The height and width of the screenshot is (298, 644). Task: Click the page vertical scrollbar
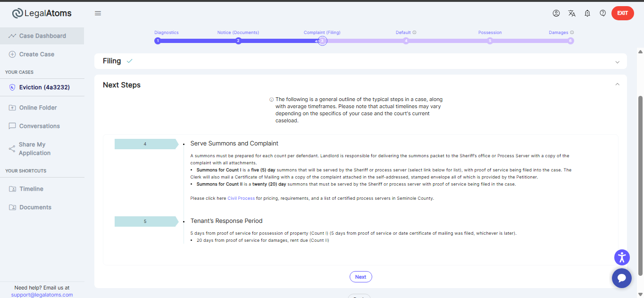point(640,186)
